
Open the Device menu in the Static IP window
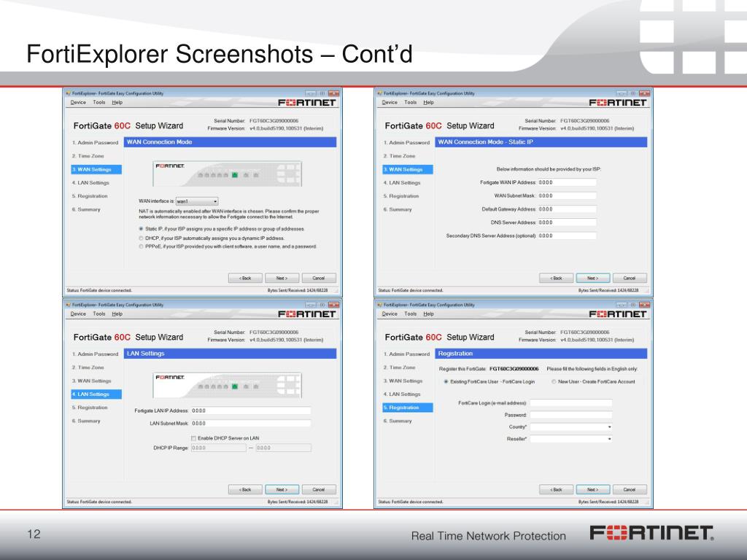[x=390, y=102]
